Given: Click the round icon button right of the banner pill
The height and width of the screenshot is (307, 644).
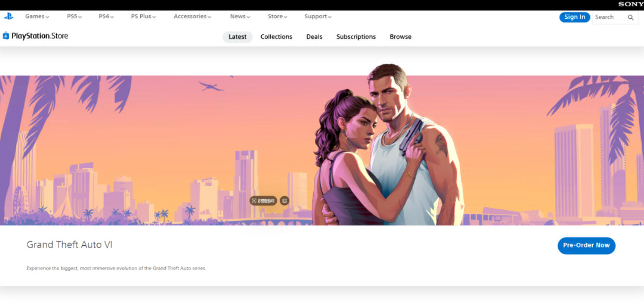Looking at the screenshot, I should pos(284,201).
